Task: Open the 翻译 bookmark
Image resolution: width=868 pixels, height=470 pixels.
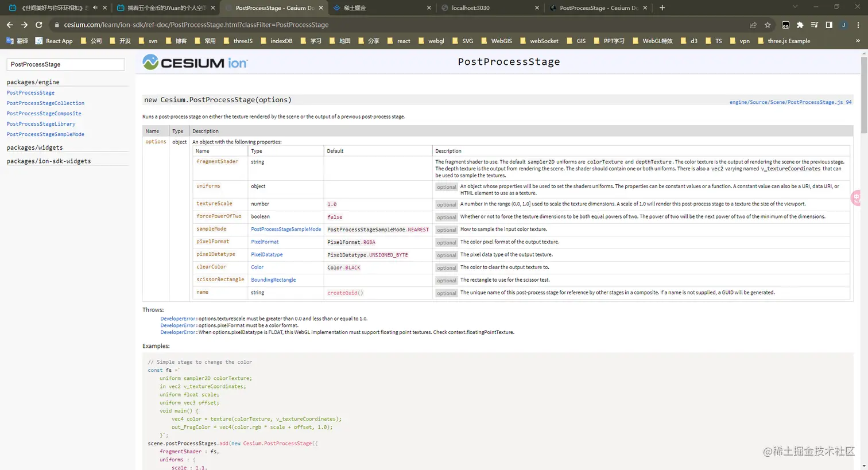Action: [x=17, y=41]
